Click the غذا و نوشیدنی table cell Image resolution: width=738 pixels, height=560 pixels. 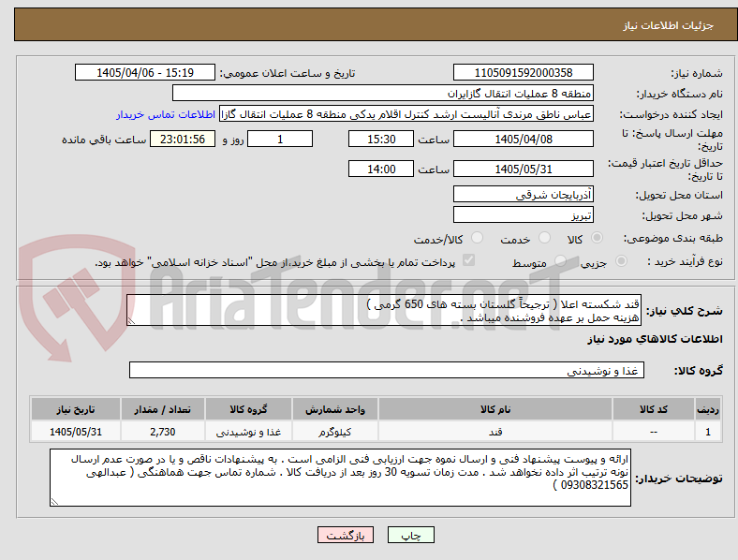(x=248, y=431)
